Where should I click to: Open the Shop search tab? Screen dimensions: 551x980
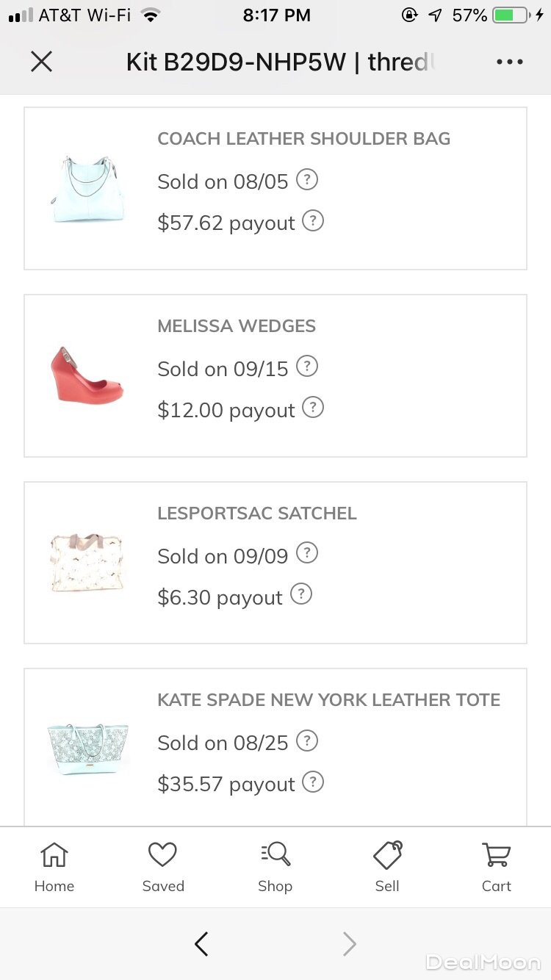tap(275, 867)
